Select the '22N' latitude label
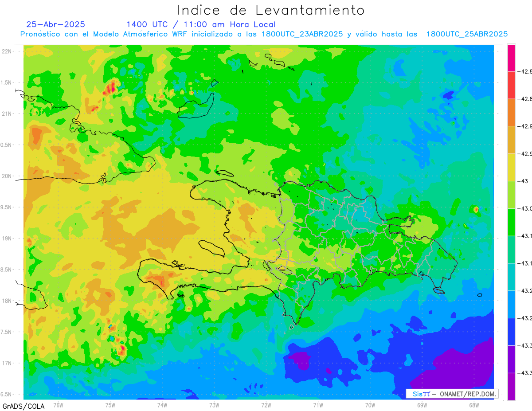 tap(7, 51)
